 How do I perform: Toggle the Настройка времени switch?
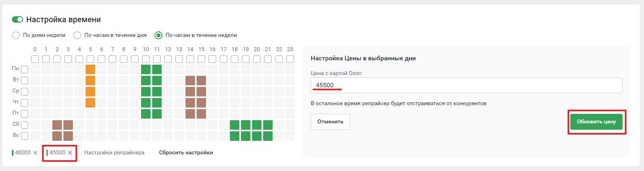(17, 19)
